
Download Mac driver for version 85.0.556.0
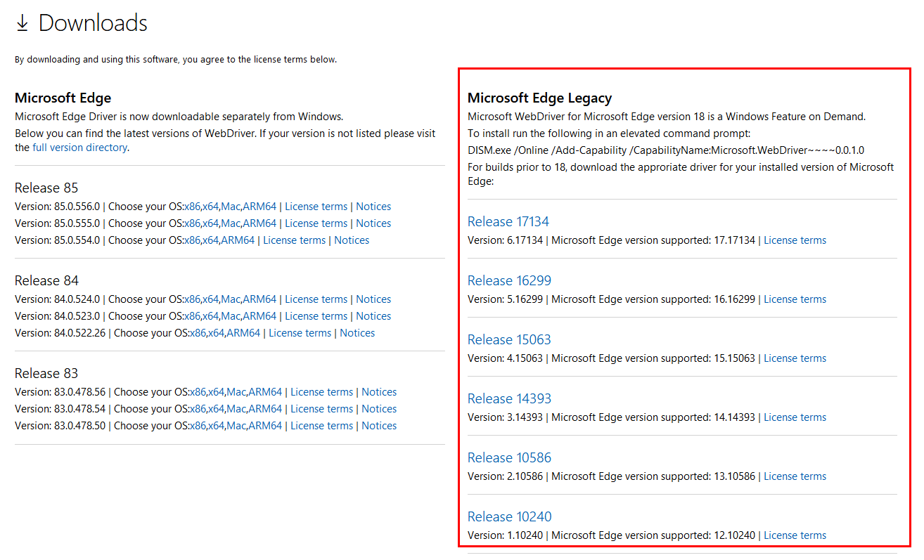(230, 207)
